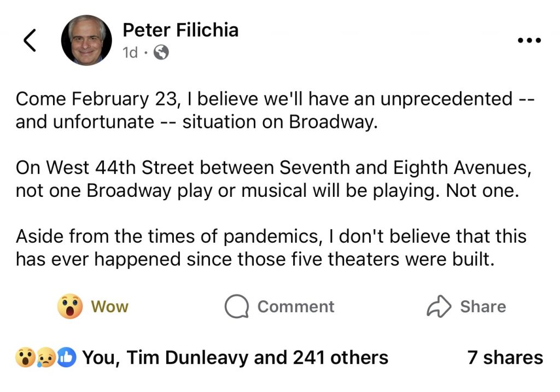Tap the yellow Wow reaction label
560x392 pixels.
point(109,307)
